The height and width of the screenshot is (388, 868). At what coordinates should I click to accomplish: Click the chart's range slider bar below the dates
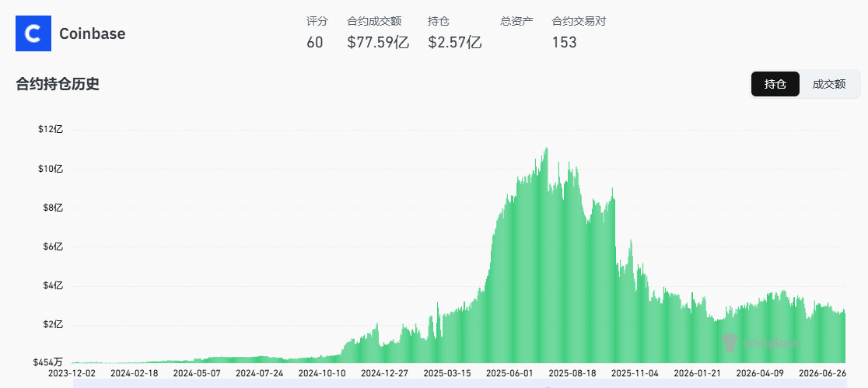pos(460,383)
